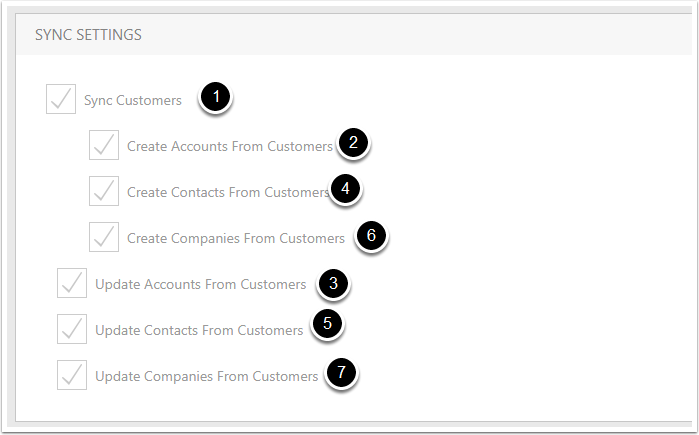Toggle Update Accounts From Customers checkbox
This screenshot has width=699, height=435.
[72, 283]
